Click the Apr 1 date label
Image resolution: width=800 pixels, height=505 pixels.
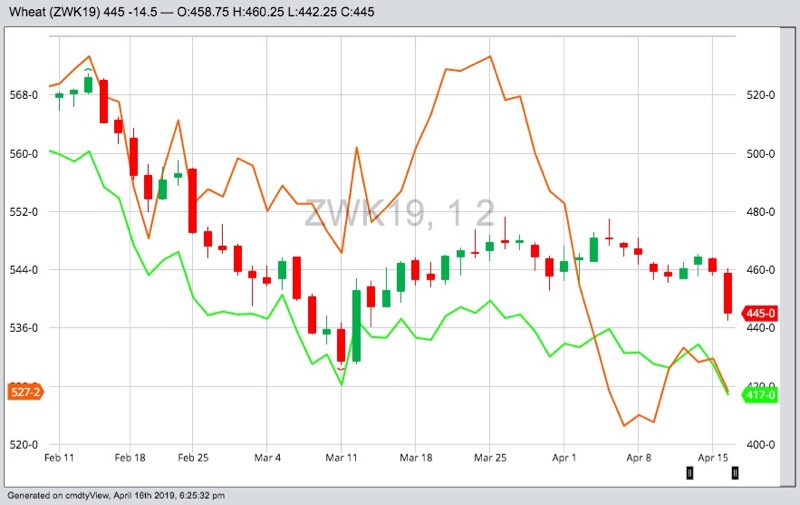(564, 458)
